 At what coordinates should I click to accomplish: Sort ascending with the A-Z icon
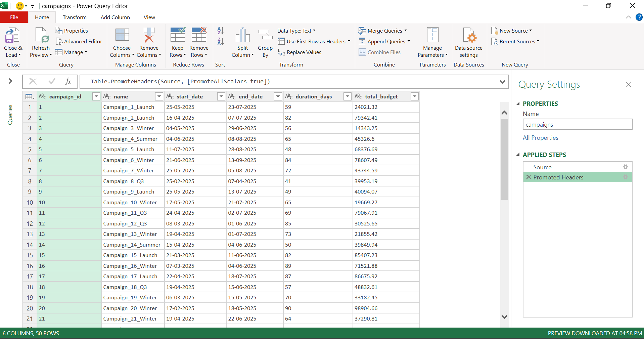coord(220,31)
